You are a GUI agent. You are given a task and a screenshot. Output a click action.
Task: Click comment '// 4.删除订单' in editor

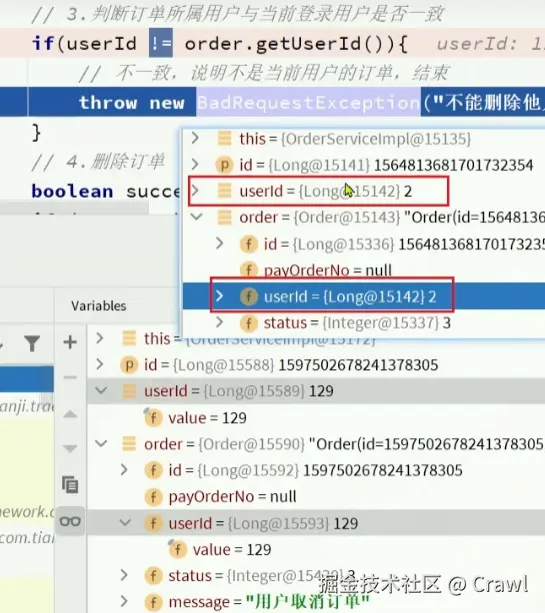[98, 161]
